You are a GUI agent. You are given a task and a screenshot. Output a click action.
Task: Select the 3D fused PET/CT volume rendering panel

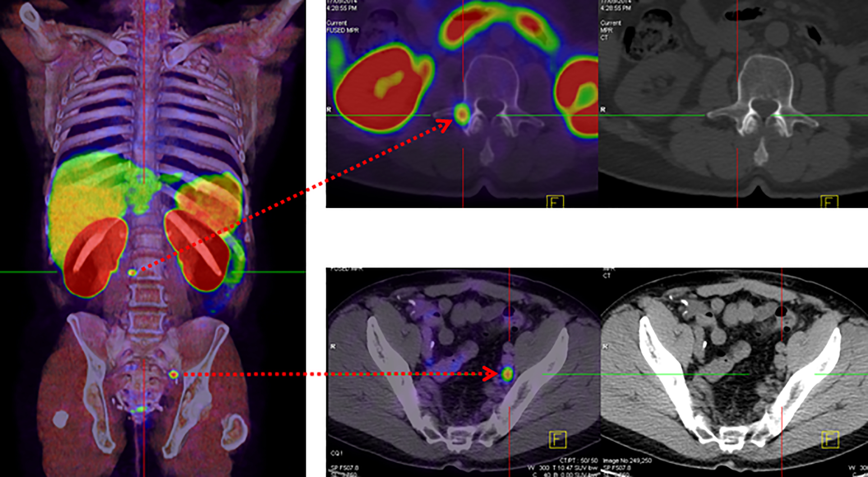[153, 238]
